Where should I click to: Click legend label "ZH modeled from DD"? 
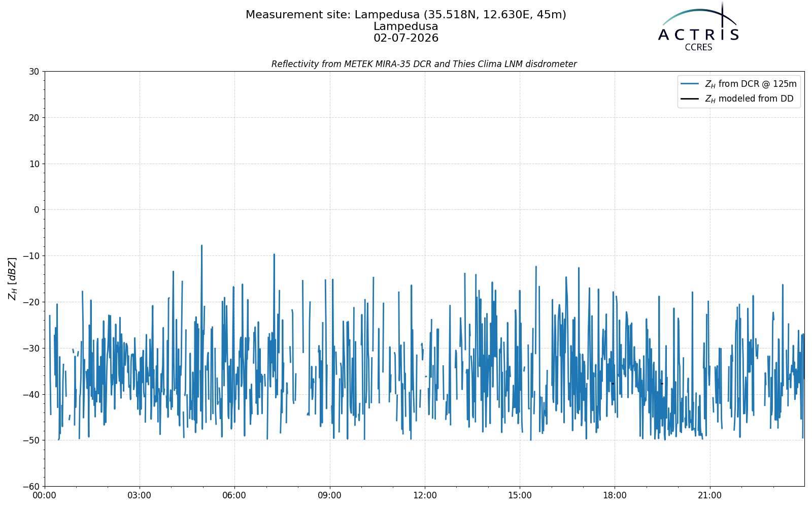click(749, 99)
